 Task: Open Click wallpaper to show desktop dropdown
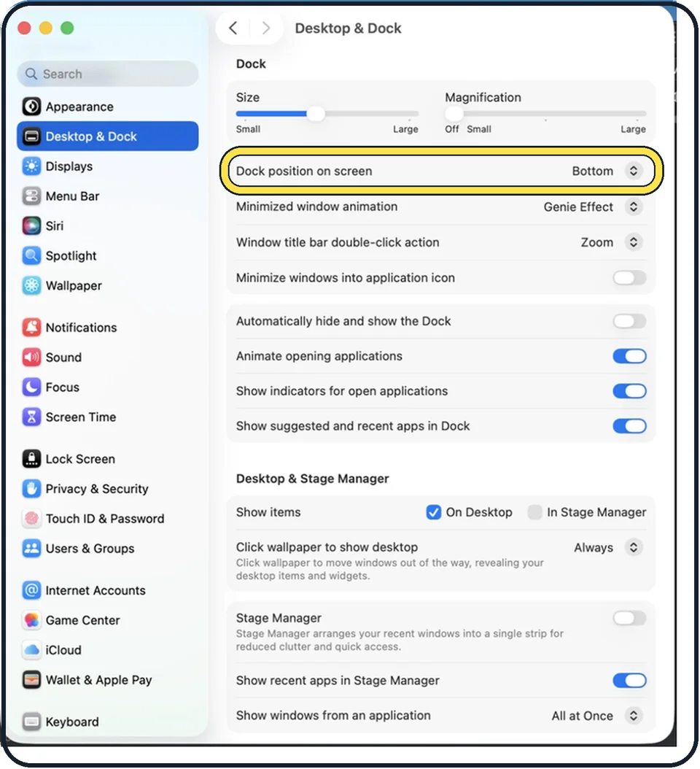point(634,547)
